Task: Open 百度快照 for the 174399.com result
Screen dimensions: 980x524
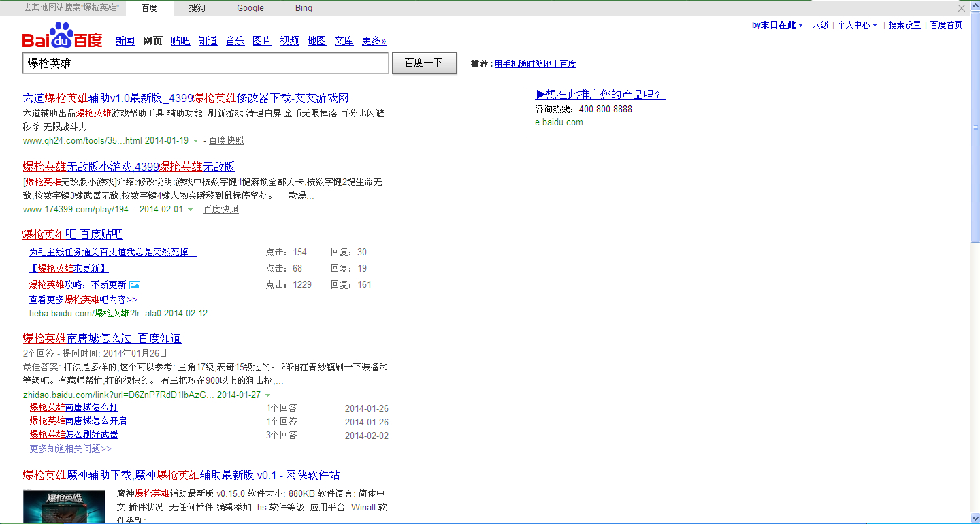Action: click(221, 210)
